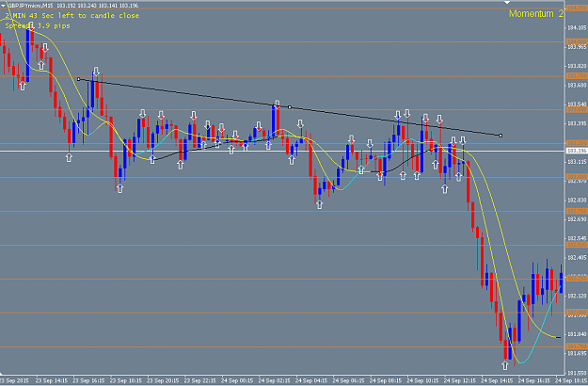Click the 23 Sep 14:15 time axis label
This screenshot has height=386, width=588.
tap(52, 380)
